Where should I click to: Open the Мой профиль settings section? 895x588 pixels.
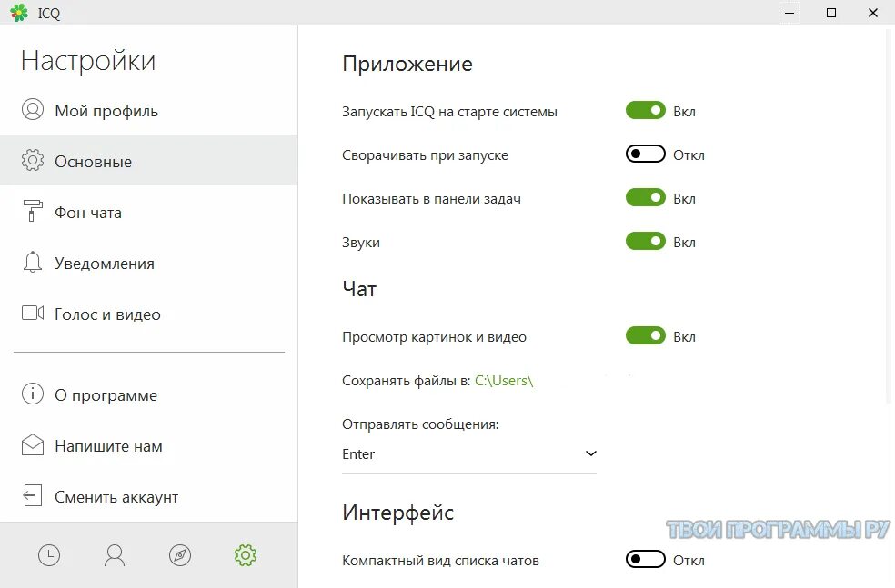click(106, 111)
